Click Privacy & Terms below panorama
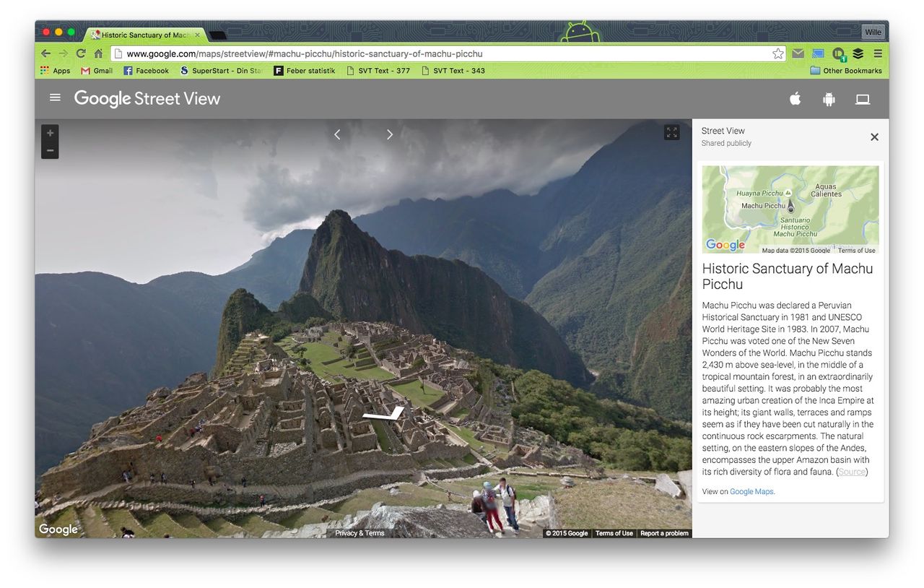Viewport: 924px width, 588px height. 359,533
